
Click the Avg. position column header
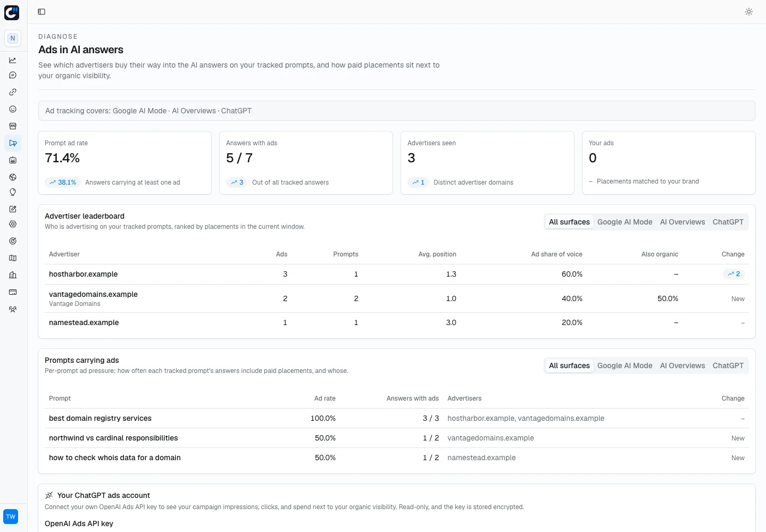pos(437,254)
